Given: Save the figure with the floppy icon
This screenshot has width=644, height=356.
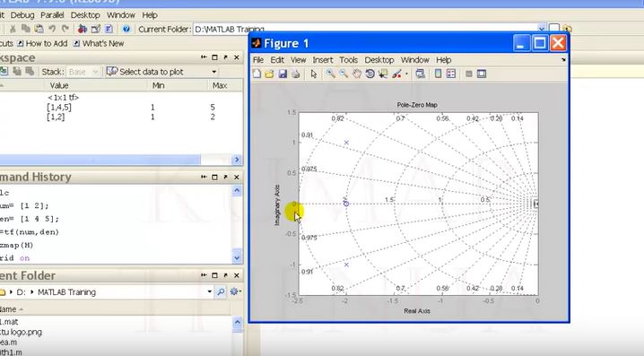Looking at the screenshot, I should pyautogui.click(x=283, y=74).
